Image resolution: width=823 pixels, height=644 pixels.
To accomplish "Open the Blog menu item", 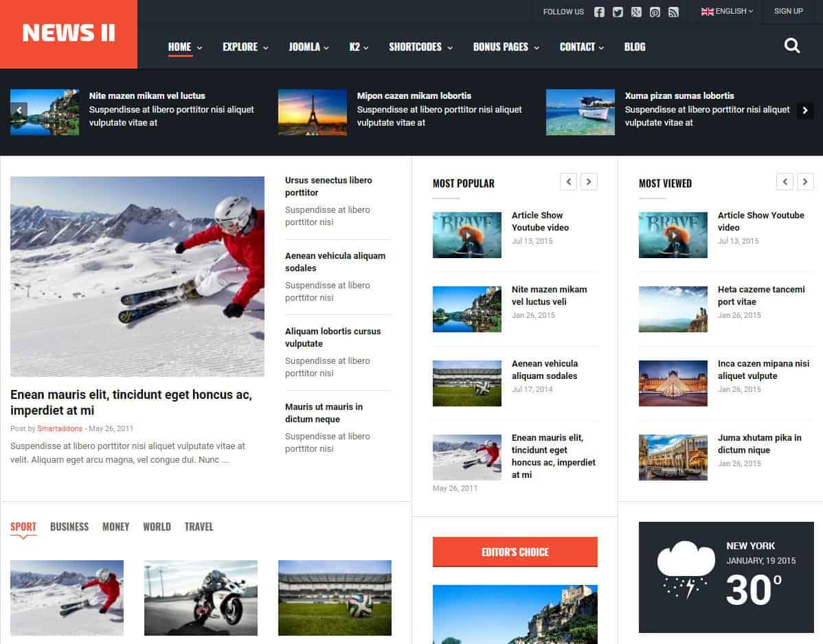I will [x=635, y=47].
